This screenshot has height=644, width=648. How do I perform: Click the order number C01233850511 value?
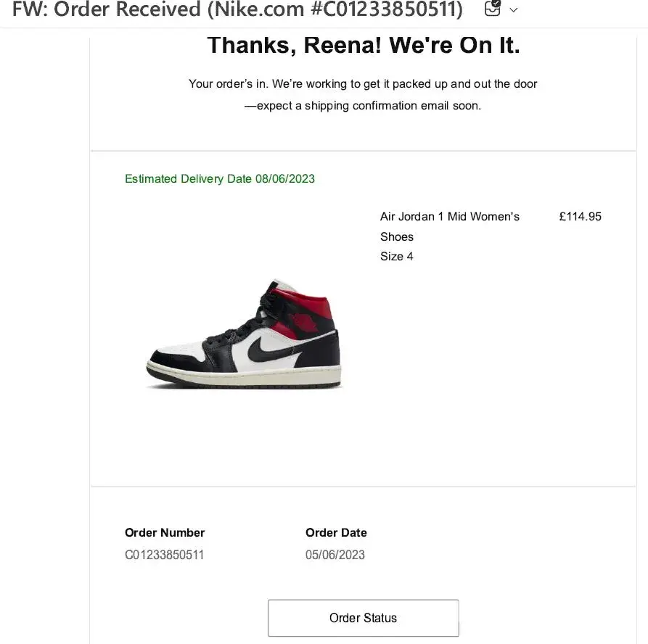tap(165, 555)
